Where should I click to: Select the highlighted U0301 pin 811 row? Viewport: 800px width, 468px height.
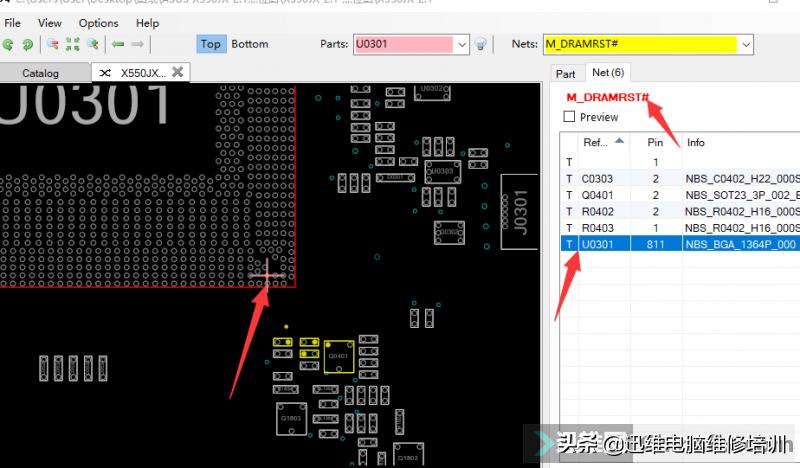pos(680,244)
